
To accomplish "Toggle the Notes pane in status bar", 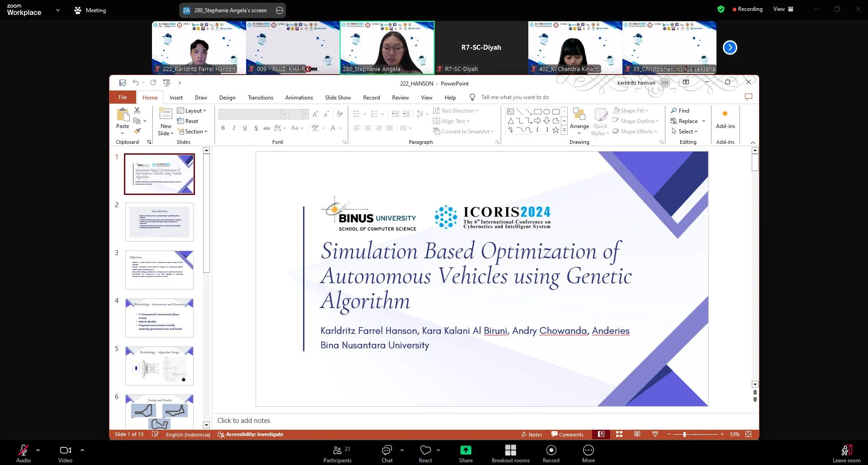I will click(532, 435).
